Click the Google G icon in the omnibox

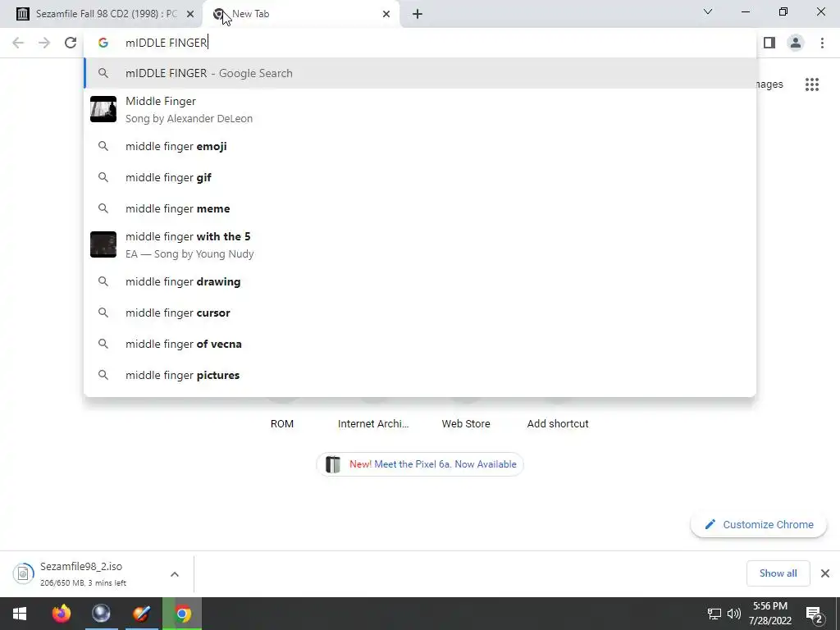click(103, 43)
